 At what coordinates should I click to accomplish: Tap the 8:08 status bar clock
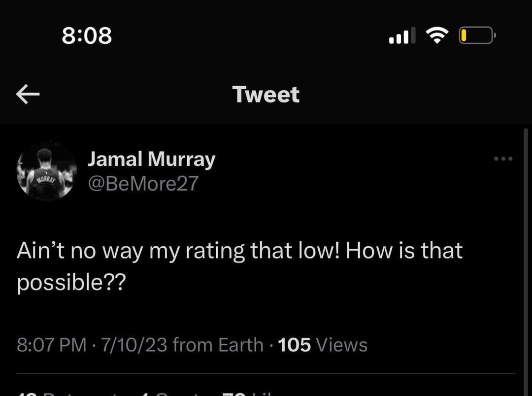pos(87,35)
